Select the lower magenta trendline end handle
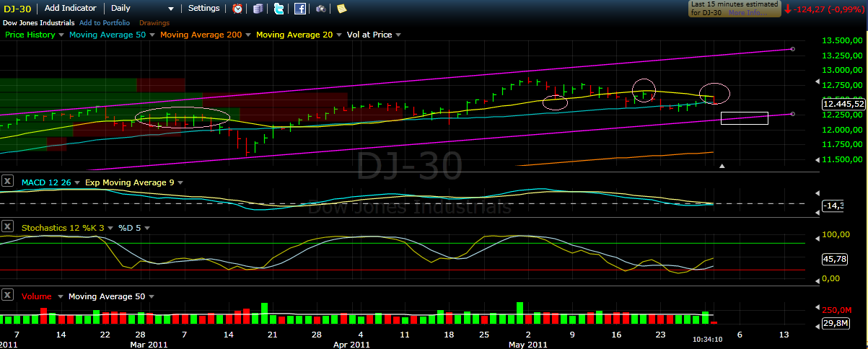The height and width of the screenshot is (349, 868). 793,114
